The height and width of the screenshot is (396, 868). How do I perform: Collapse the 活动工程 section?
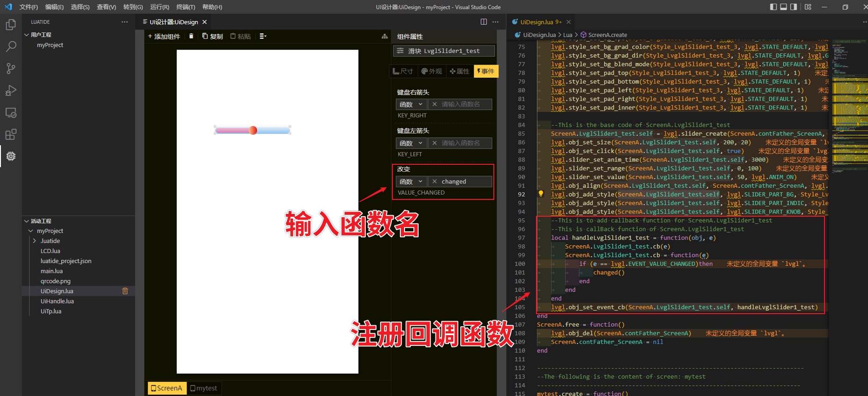pyautogui.click(x=27, y=221)
